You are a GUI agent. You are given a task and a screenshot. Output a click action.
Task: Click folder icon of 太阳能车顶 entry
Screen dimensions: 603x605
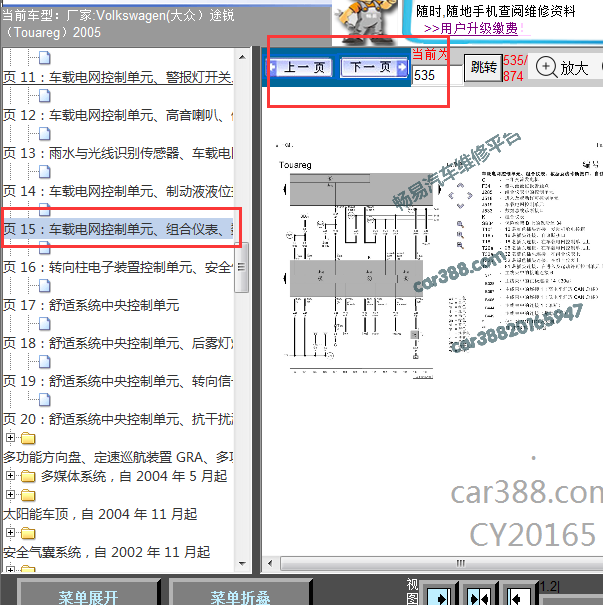point(28,495)
